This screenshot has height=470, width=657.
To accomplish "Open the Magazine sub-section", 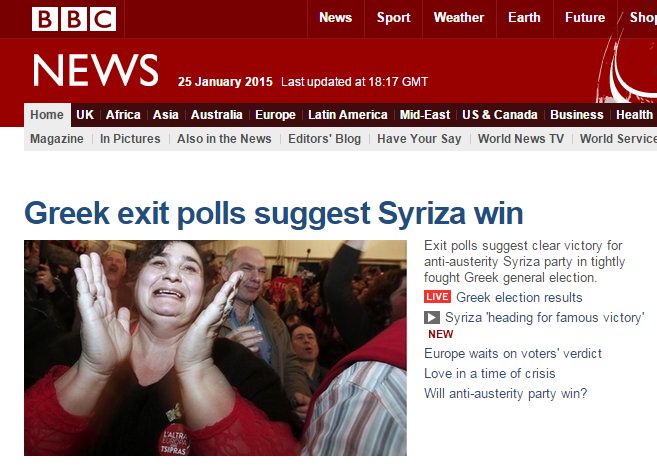I will [57, 139].
